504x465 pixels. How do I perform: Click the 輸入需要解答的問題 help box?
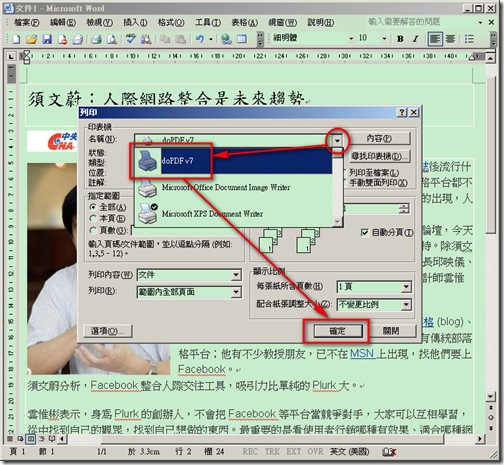pyautogui.click(x=422, y=22)
